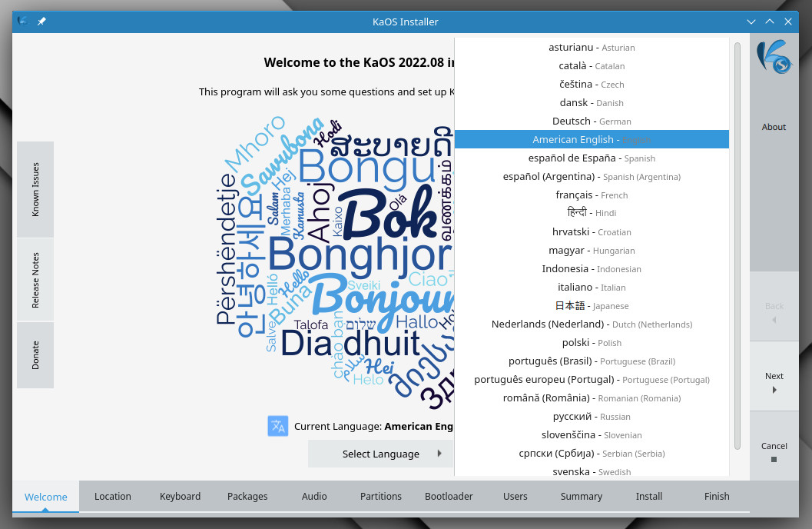Switch to the Location tab
Viewport: 812px width, 529px height.
coord(112,497)
